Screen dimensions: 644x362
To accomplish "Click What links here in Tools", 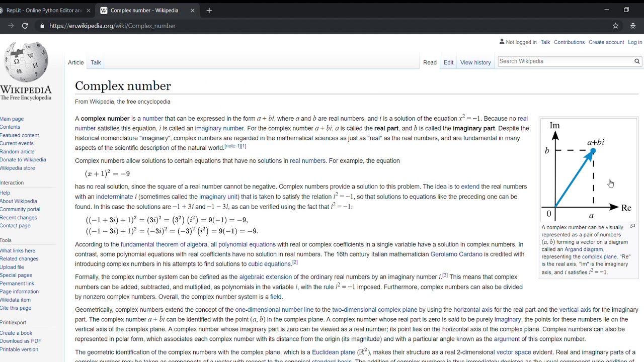I will (x=18, y=251).
